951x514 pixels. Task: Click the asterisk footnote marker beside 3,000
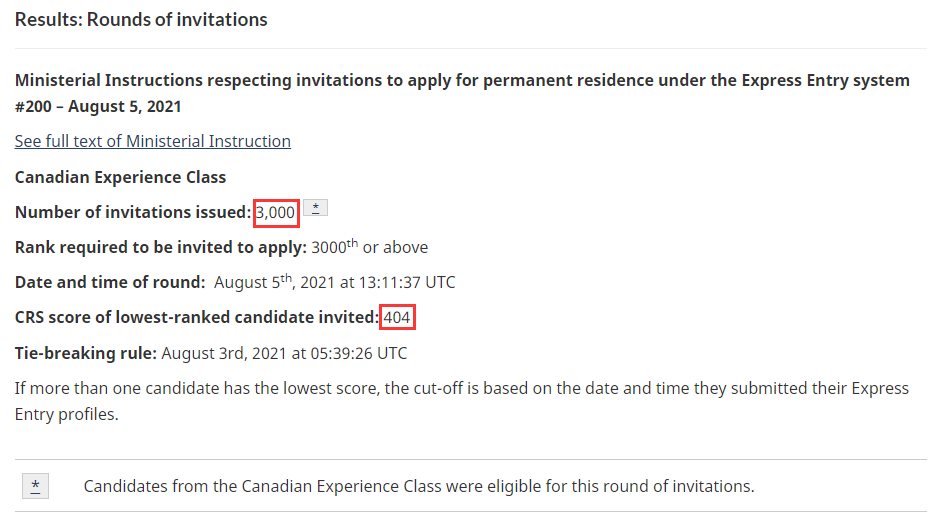point(315,208)
